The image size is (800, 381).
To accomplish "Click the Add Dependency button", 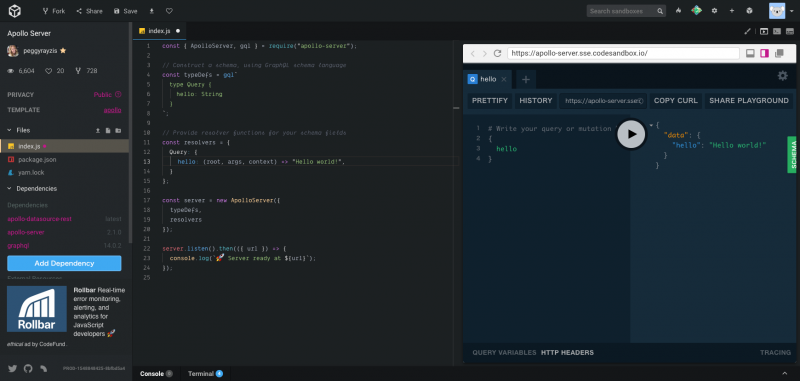I will pyautogui.click(x=64, y=263).
